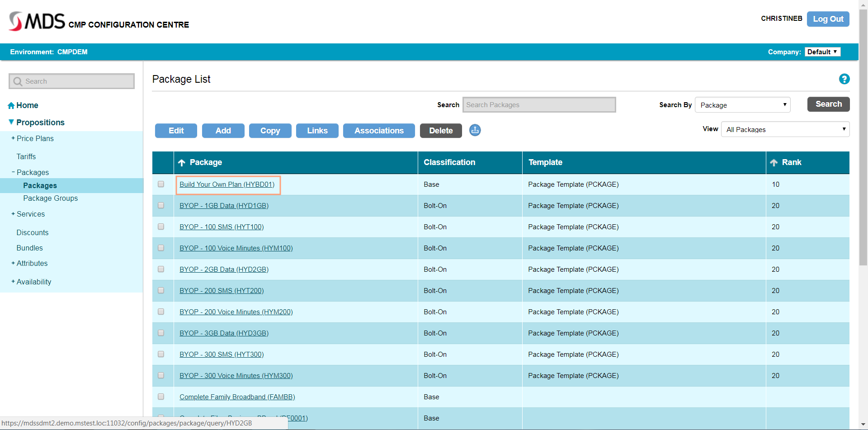Check the Complete Family Broadband checkbox
Image resolution: width=868 pixels, height=430 pixels.
[161, 397]
